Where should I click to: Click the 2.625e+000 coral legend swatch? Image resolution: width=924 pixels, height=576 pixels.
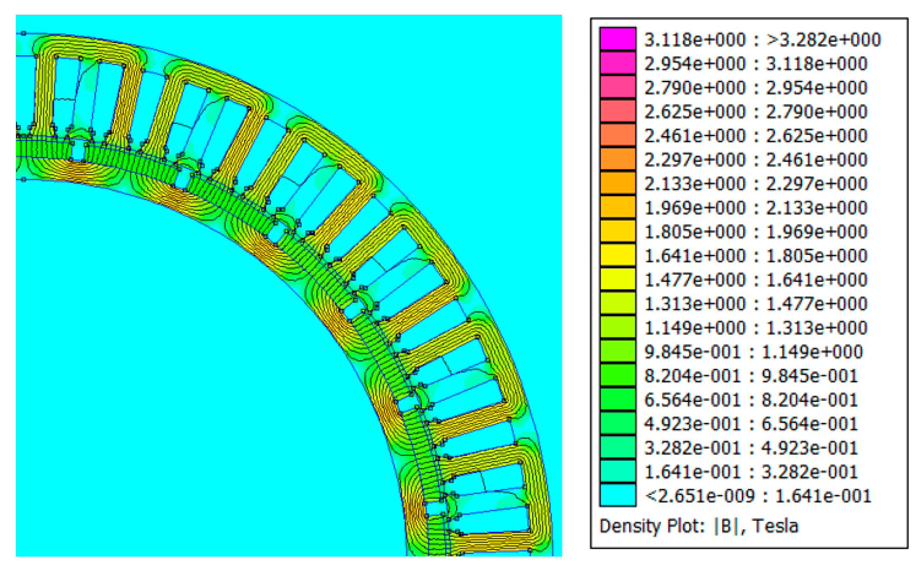pyautogui.click(x=617, y=111)
